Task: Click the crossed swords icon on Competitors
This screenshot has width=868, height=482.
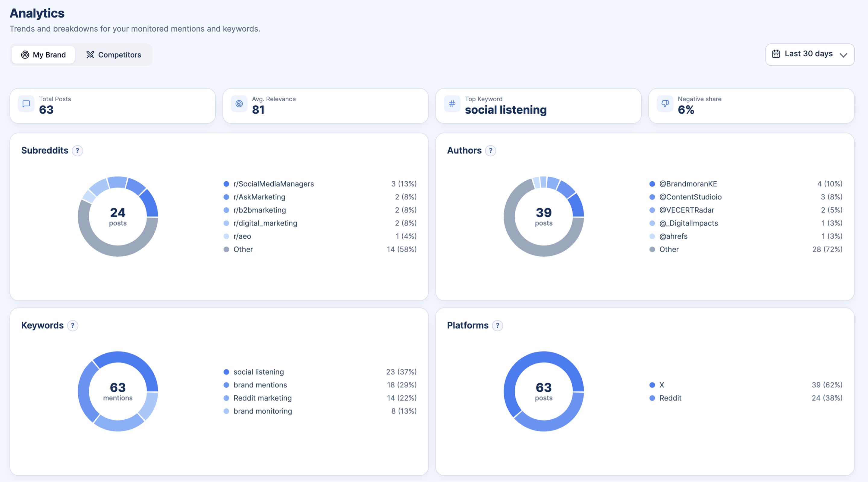Action: pos(90,55)
